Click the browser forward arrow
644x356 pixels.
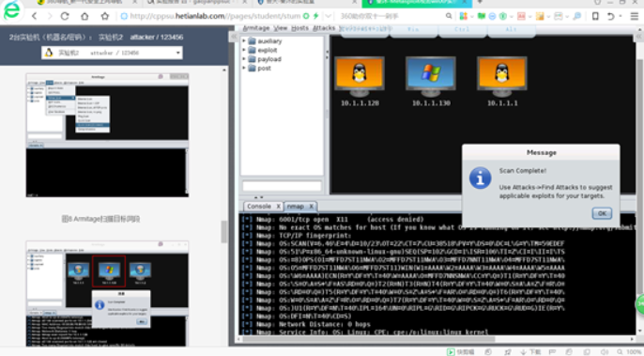point(50,16)
